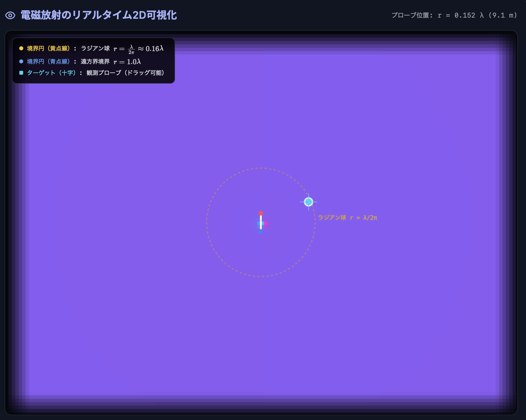Screen dimensions: 526x420
Task: Click the white dipole antenna bar
Action: tap(261, 222)
